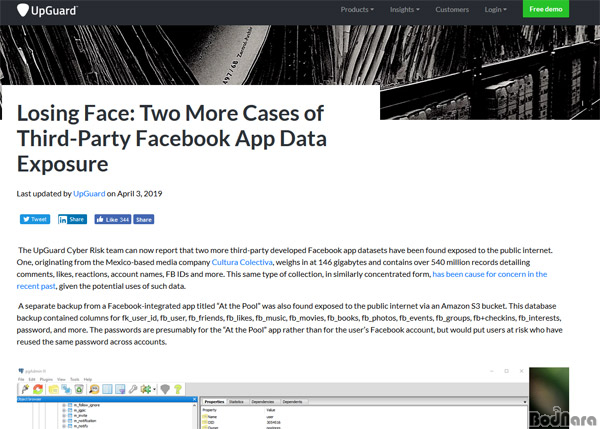Screen dimensions: 600x429
Task: Expand the m_notification tree node
Action: [64, 421]
